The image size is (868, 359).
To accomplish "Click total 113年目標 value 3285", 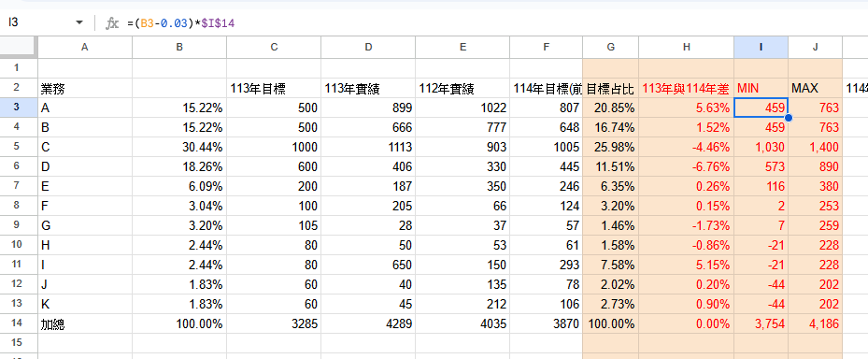I will 274,324.
